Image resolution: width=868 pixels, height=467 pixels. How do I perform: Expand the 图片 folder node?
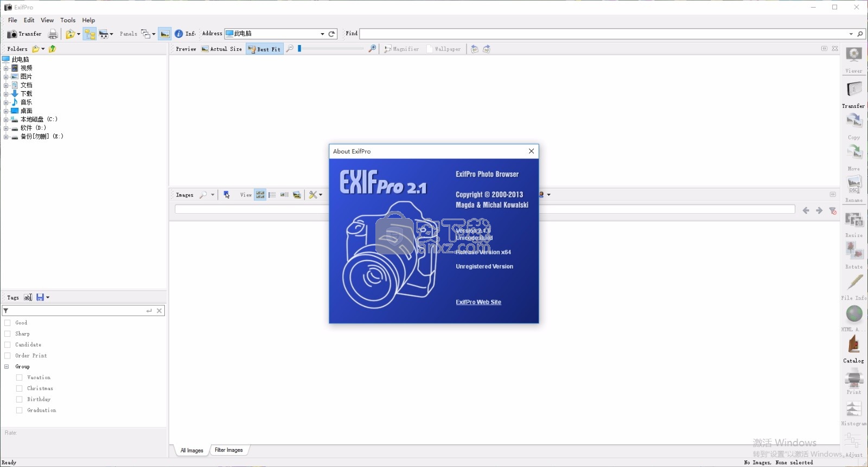click(6, 77)
